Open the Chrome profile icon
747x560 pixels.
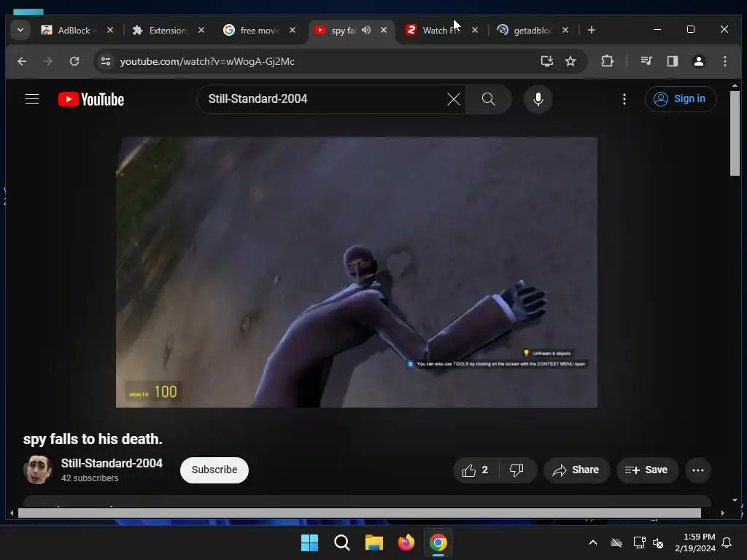coord(698,61)
